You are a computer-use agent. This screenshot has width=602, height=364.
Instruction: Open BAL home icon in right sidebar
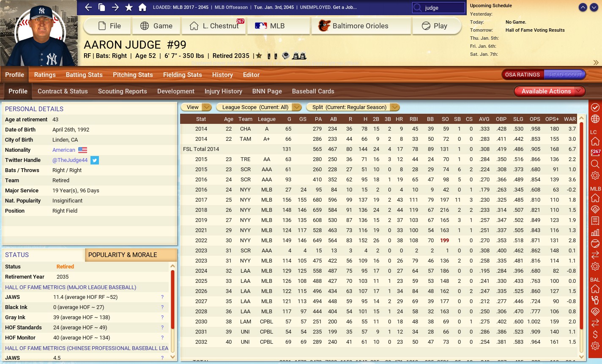pos(595,289)
